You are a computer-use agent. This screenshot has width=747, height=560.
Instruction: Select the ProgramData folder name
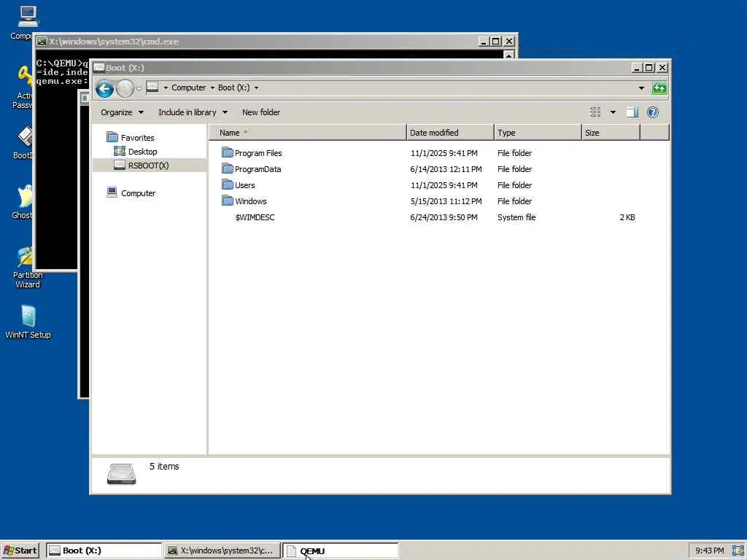(x=258, y=169)
